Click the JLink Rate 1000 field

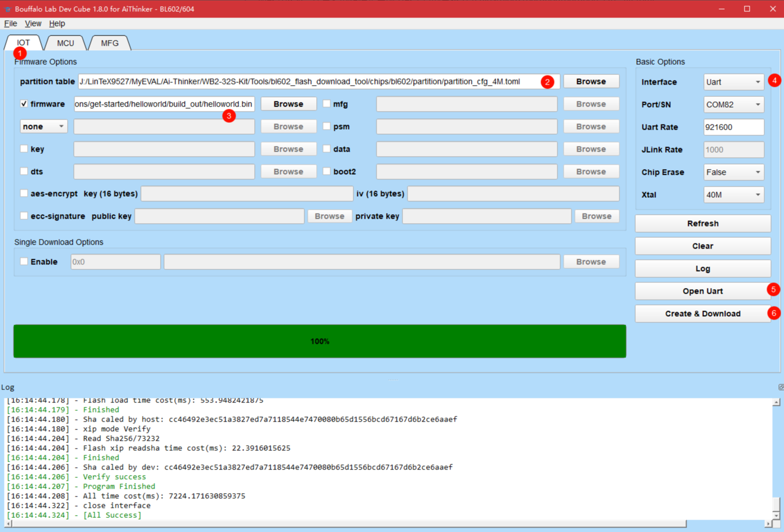733,149
